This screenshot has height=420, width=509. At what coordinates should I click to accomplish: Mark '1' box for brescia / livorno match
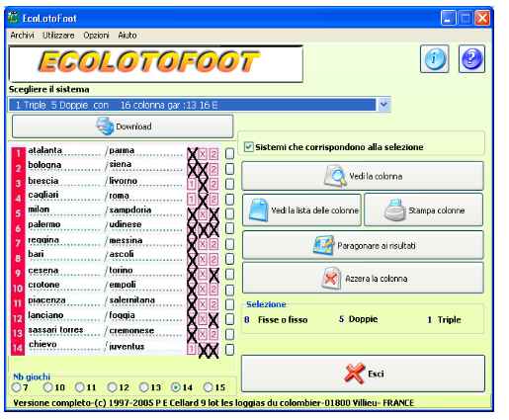[x=192, y=184]
